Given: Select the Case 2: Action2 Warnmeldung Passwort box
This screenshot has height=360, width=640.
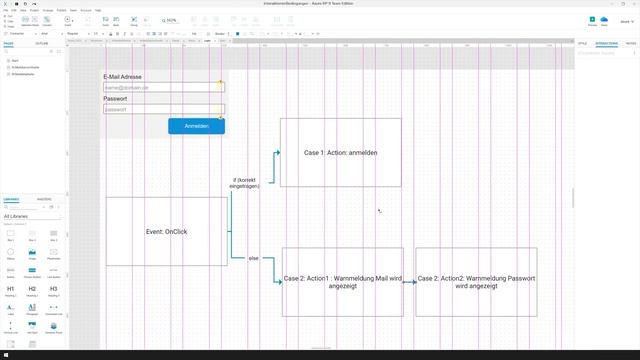Looking at the screenshot, I should click(476, 282).
